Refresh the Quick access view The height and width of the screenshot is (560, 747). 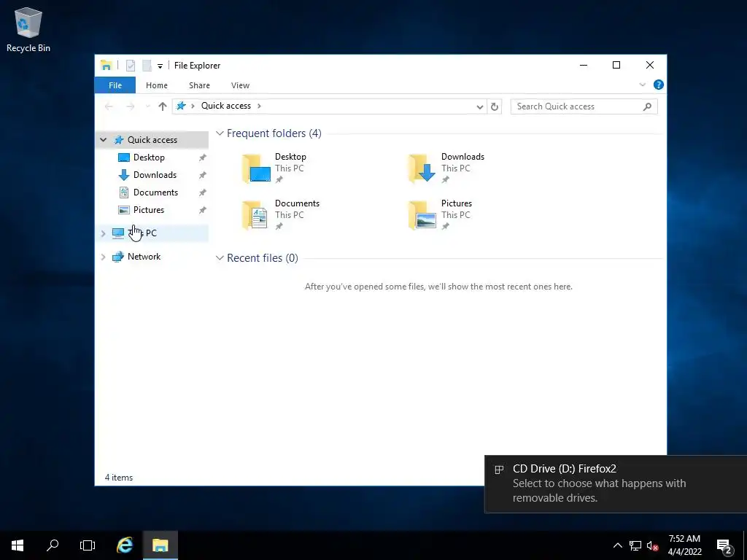(x=495, y=106)
